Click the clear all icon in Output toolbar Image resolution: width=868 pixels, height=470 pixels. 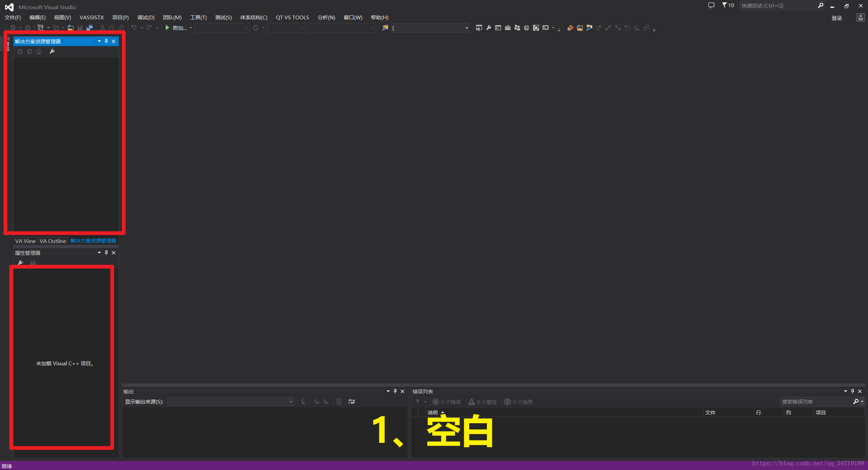(339, 402)
